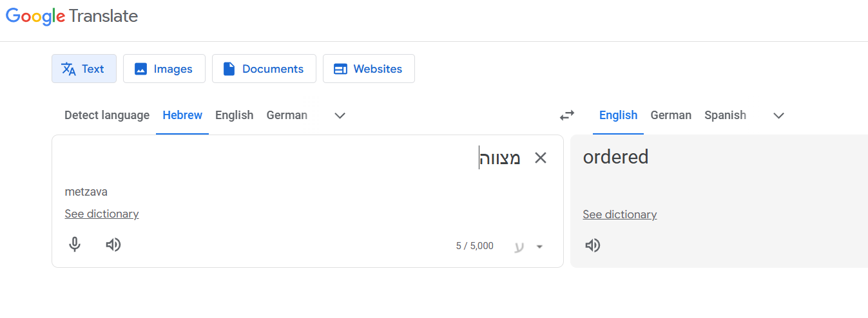Start voice input with microphone icon

[x=75, y=245]
